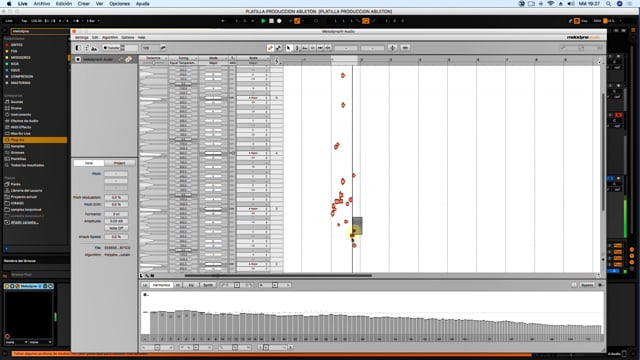This screenshot has height=360, width=640.
Task: Open the Algorithm menu in Melodyne
Action: (110, 38)
